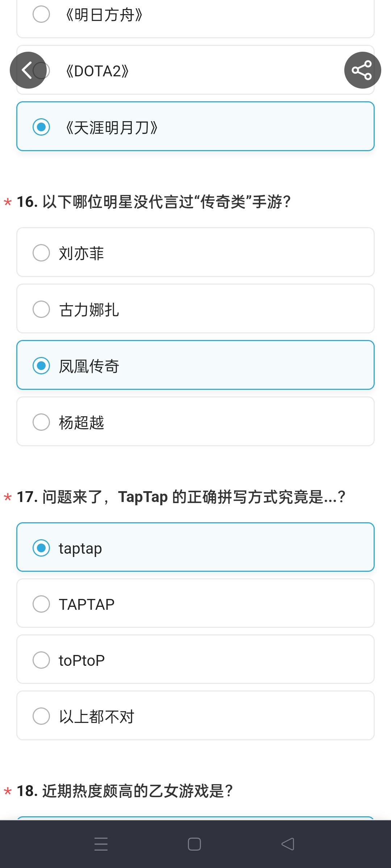This screenshot has width=391, height=868.
Task: Tap the first option under question 18
Action: 195,818
